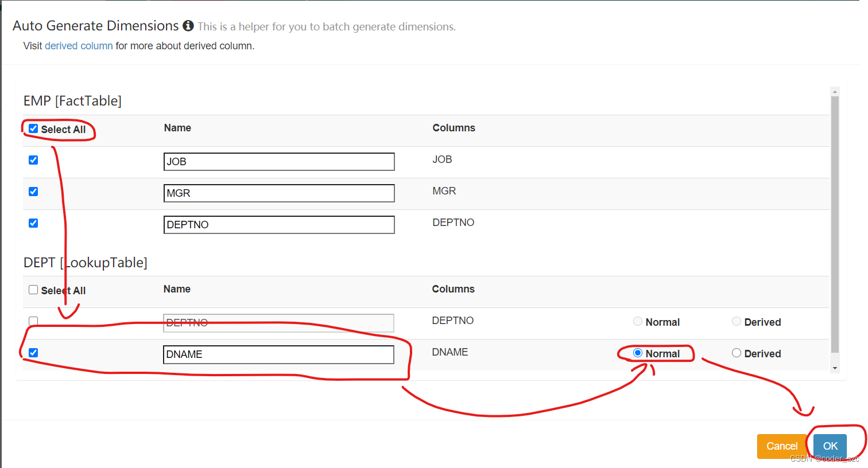Click the DNAME column label
868x468 pixels.
(x=450, y=352)
